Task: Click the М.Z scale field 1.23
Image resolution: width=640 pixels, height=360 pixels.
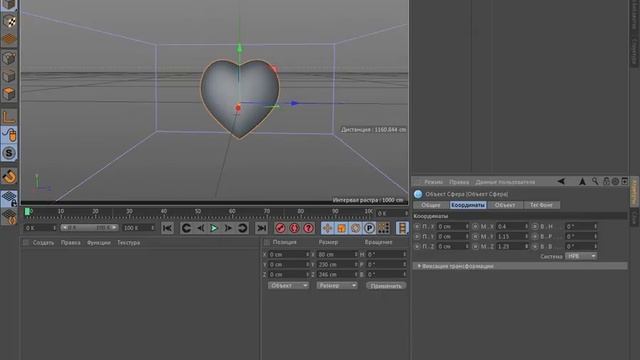Action: (513, 246)
